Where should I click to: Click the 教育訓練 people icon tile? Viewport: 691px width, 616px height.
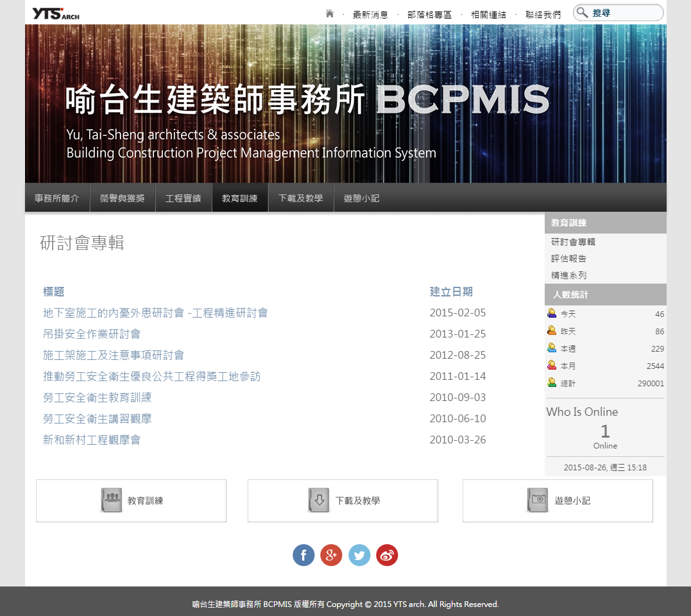pyautogui.click(x=112, y=501)
